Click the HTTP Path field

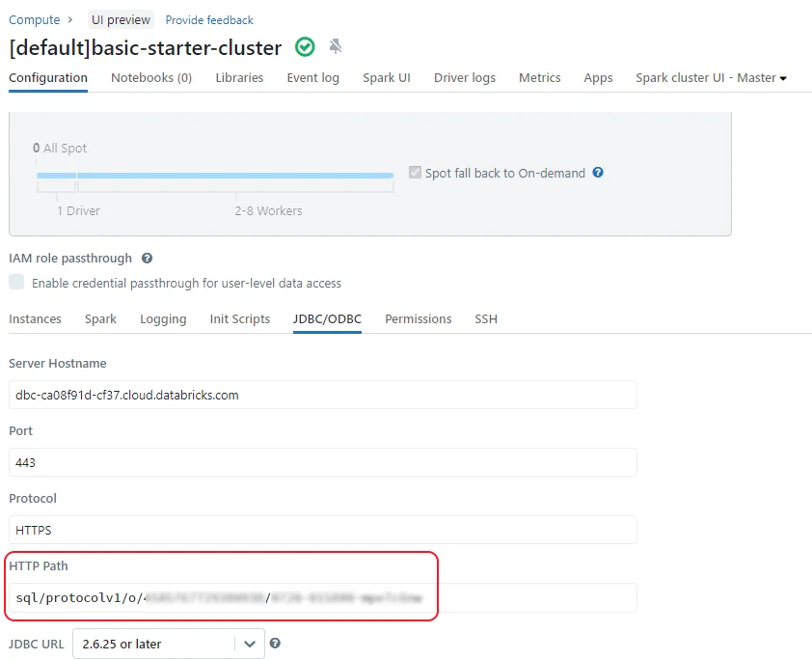323,598
